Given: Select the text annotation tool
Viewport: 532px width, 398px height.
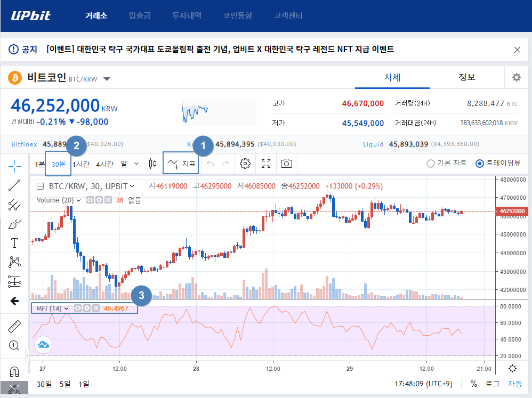Looking at the screenshot, I should pos(14,243).
